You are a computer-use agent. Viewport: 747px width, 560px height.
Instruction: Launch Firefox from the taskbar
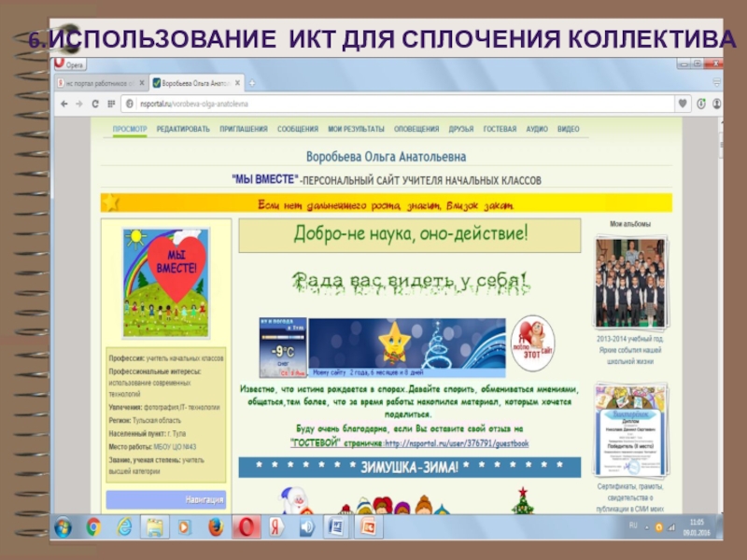216,527
